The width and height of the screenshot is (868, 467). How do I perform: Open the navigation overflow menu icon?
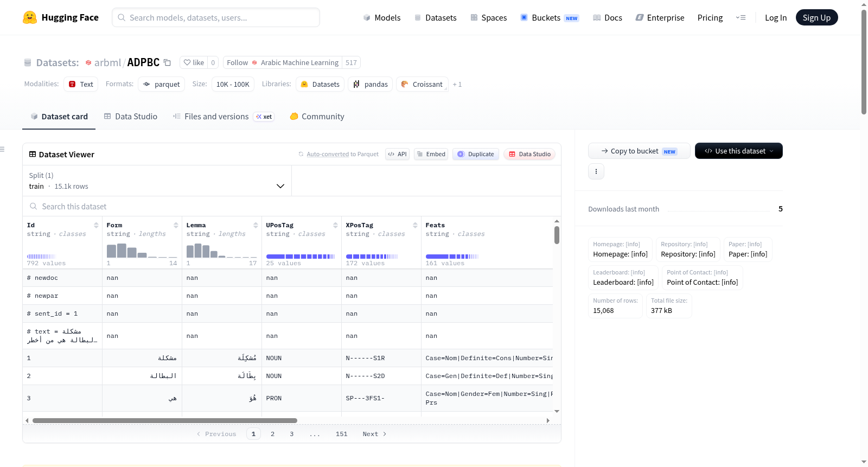point(741,17)
